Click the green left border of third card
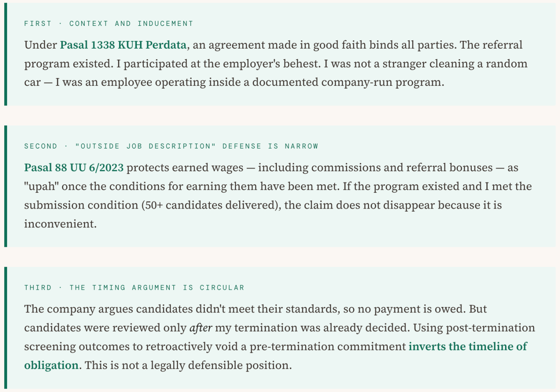Screen dimensions: 560x392 [5, 328]
